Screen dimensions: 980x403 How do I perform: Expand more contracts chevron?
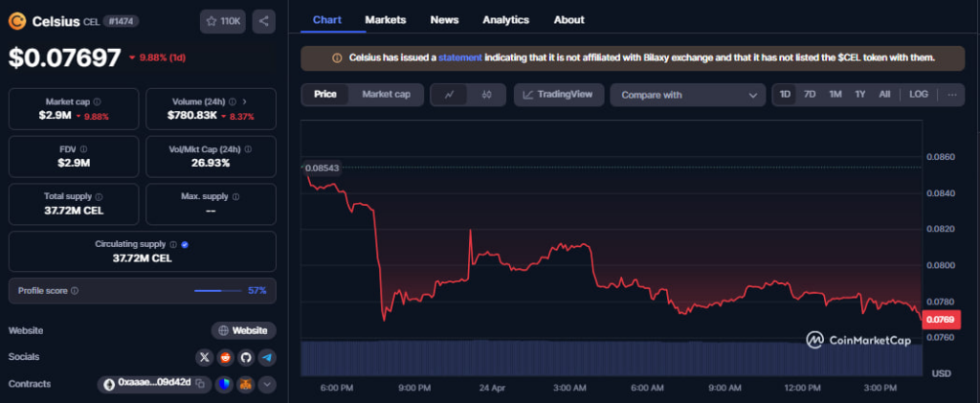(267, 384)
